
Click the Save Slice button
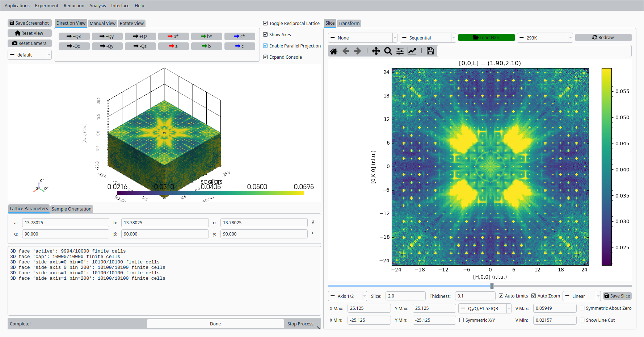pyautogui.click(x=617, y=296)
